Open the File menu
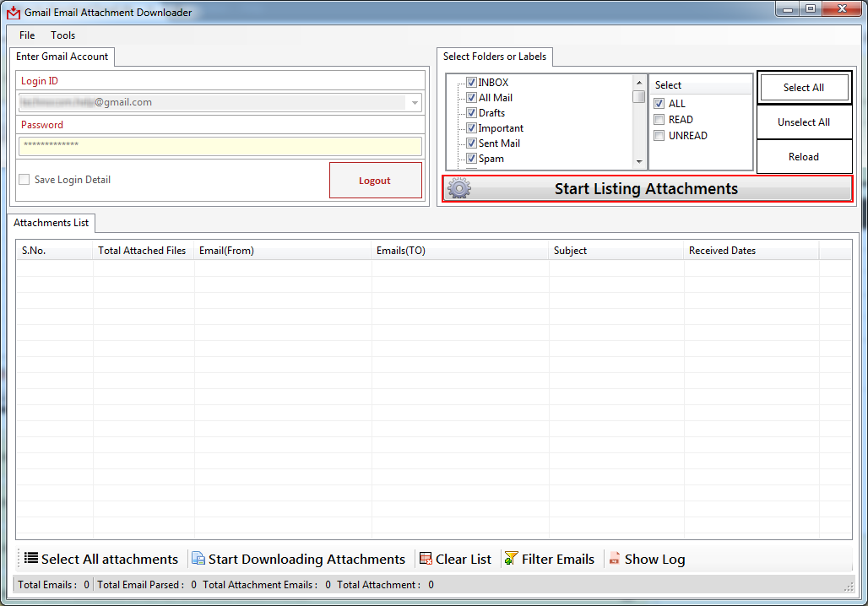Image resolution: width=868 pixels, height=606 pixels. (26, 35)
